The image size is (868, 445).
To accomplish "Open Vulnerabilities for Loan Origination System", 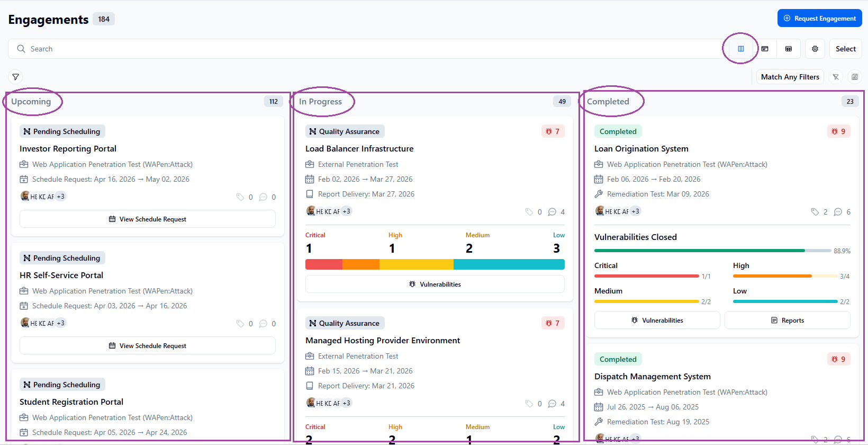I will click(657, 320).
